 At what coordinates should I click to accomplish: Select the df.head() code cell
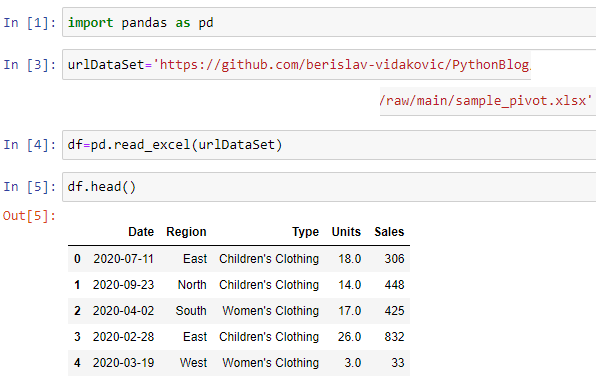click(329, 187)
